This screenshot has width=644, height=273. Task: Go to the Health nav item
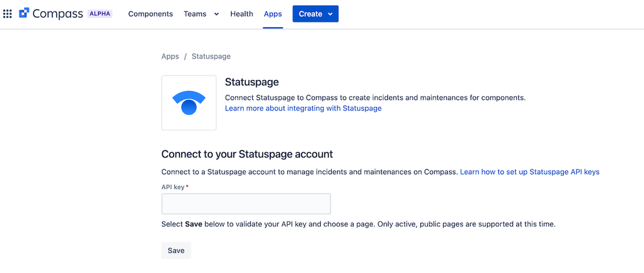[x=241, y=14]
